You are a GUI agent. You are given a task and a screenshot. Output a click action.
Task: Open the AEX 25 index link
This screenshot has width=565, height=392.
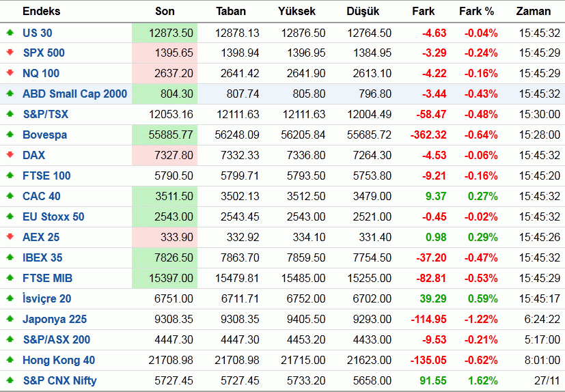pyautogui.click(x=41, y=238)
